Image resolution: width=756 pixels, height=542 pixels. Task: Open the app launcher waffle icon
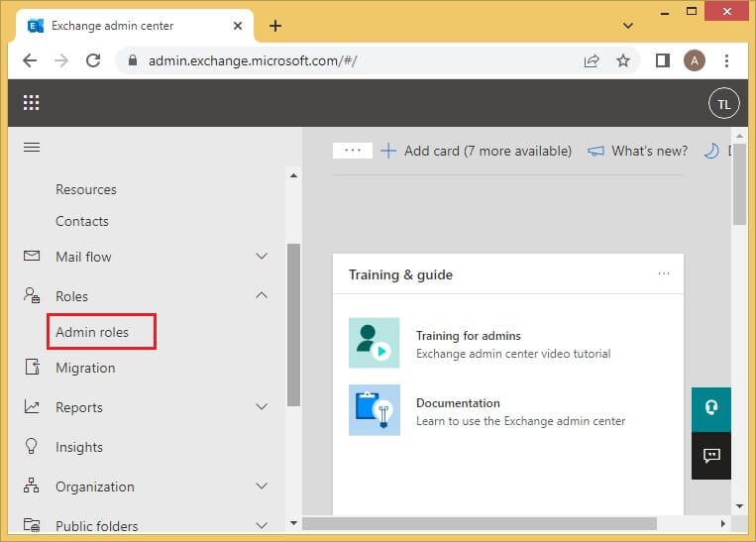tap(32, 103)
